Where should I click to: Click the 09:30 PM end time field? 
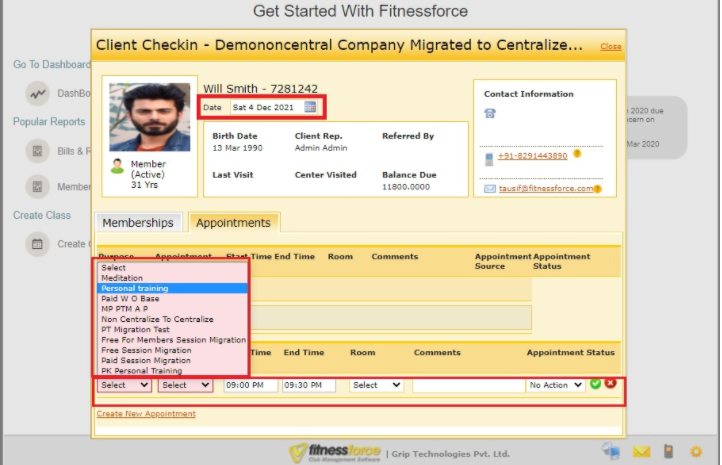pyautogui.click(x=309, y=385)
